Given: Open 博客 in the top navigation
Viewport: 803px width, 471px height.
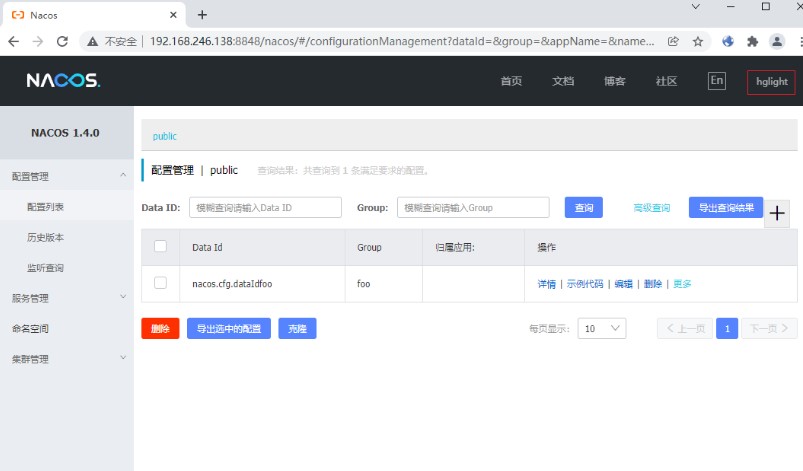Looking at the screenshot, I should [615, 81].
